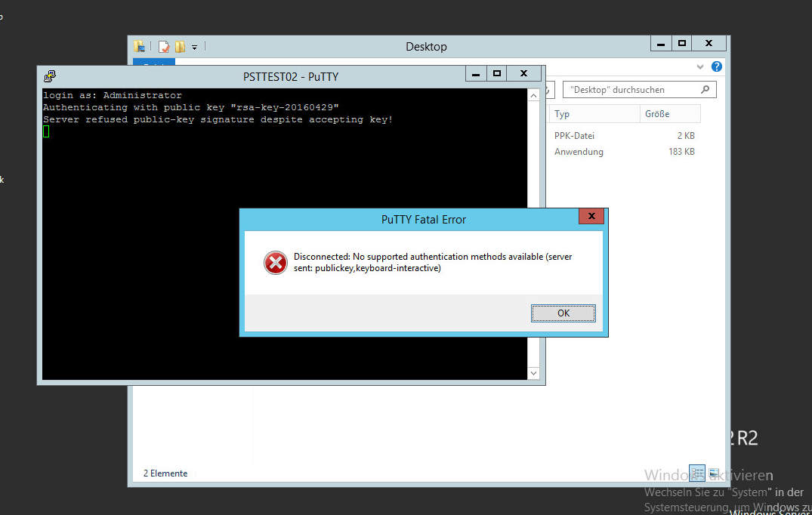Click OK in the PuTTY Fatal Error dialog
This screenshot has width=812, height=515.
click(563, 313)
